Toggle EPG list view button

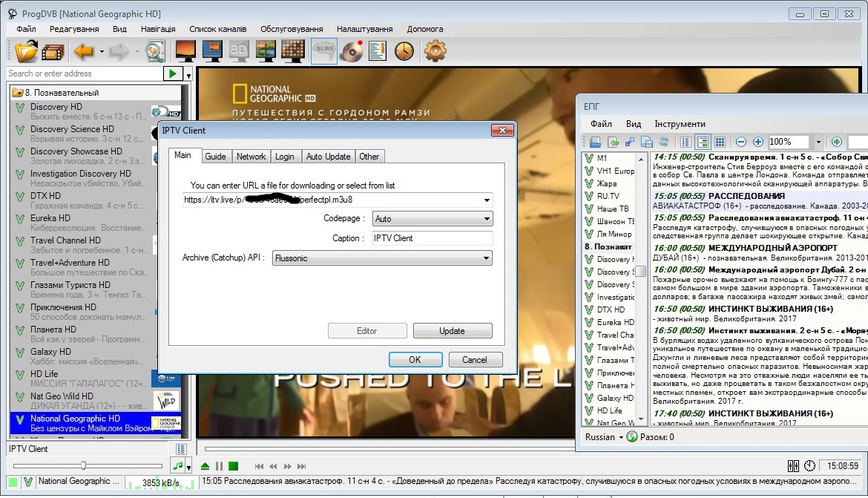pos(685,142)
